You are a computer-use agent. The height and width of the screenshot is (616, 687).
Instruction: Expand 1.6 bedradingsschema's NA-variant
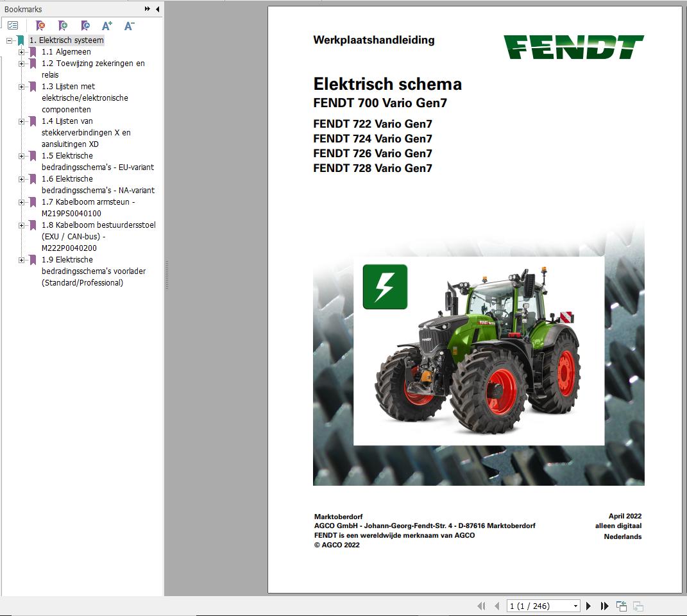(x=21, y=179)
